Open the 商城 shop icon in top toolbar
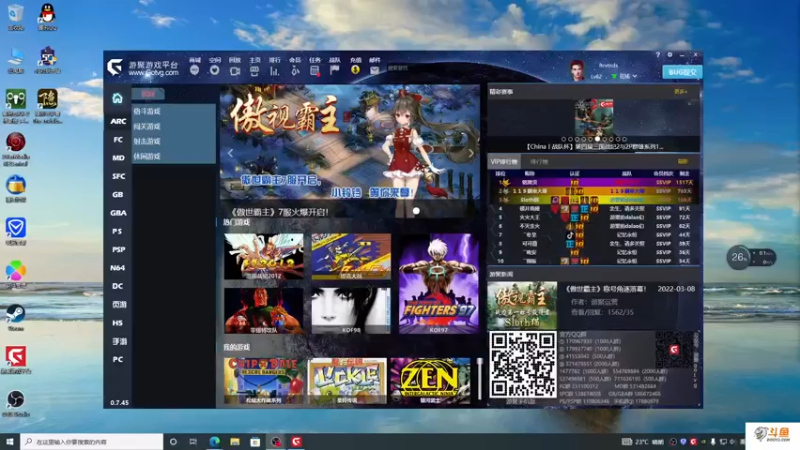 (194, 70)
